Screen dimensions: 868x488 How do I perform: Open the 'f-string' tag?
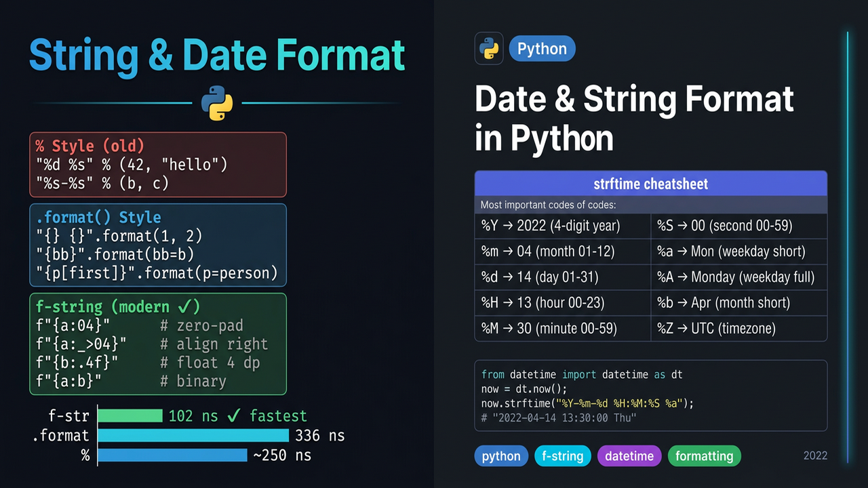pyautogui.click(x=563, y=456)
